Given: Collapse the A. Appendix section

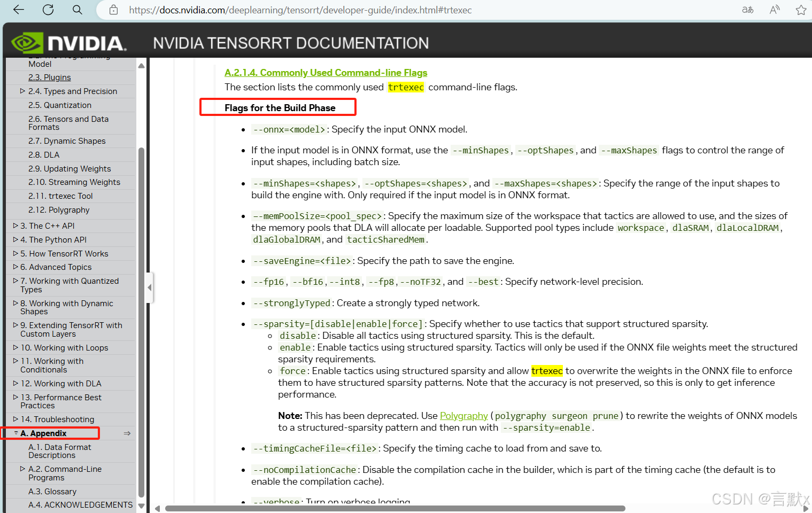Looking at the screenshot, I should tap(16, 433).
